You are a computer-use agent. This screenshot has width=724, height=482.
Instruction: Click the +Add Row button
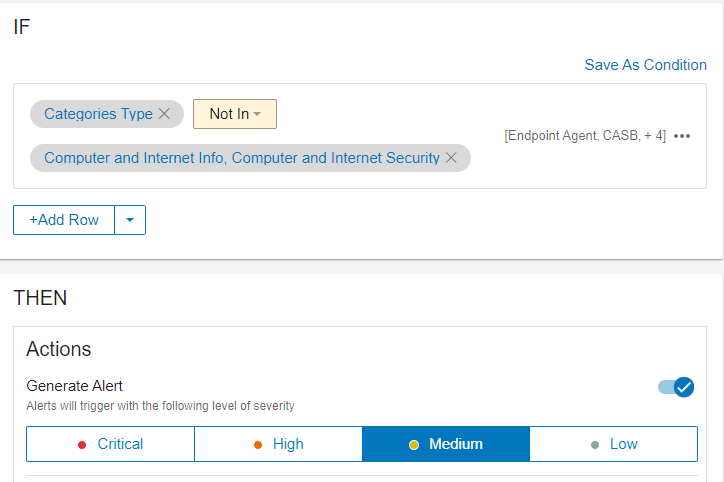point(64,220)
